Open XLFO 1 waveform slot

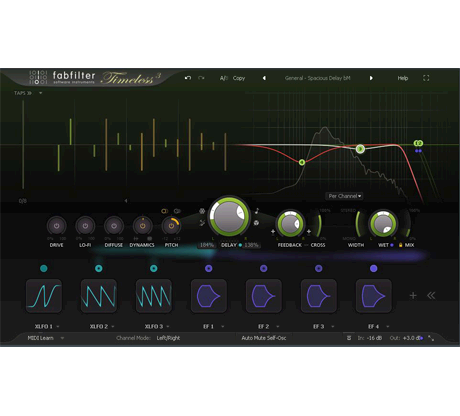(x=44, y=296)
